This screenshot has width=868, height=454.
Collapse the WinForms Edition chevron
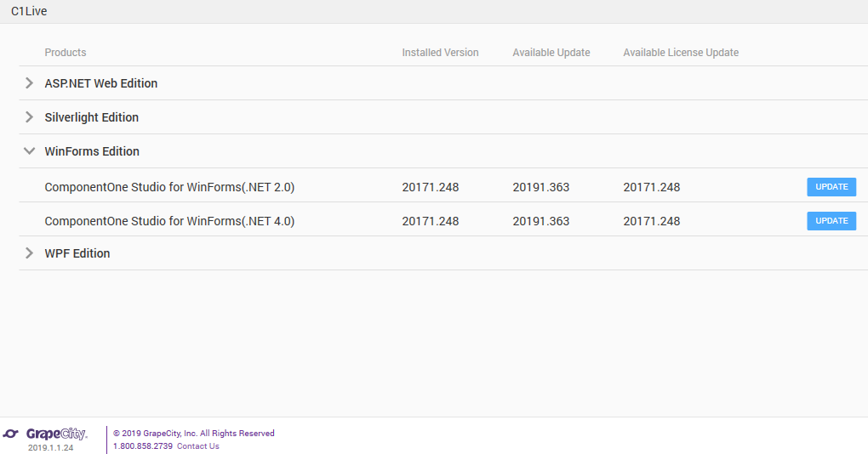pyautogui.click(x=29, y=151)
